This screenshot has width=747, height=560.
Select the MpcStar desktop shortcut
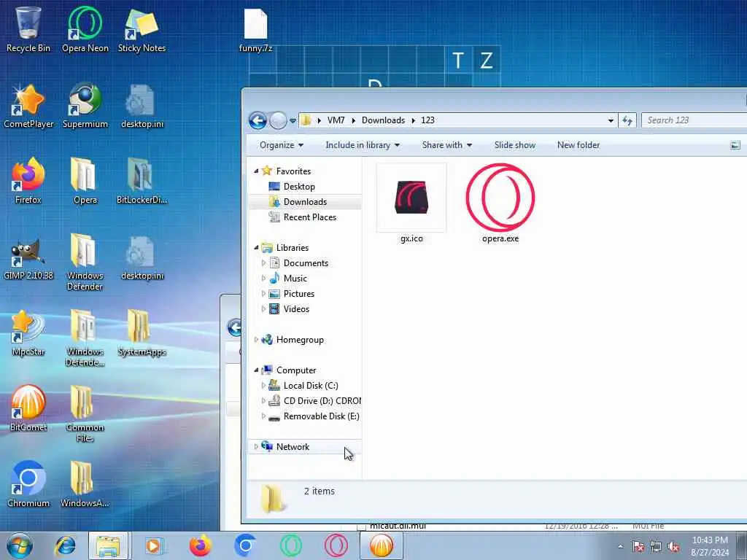28,332
